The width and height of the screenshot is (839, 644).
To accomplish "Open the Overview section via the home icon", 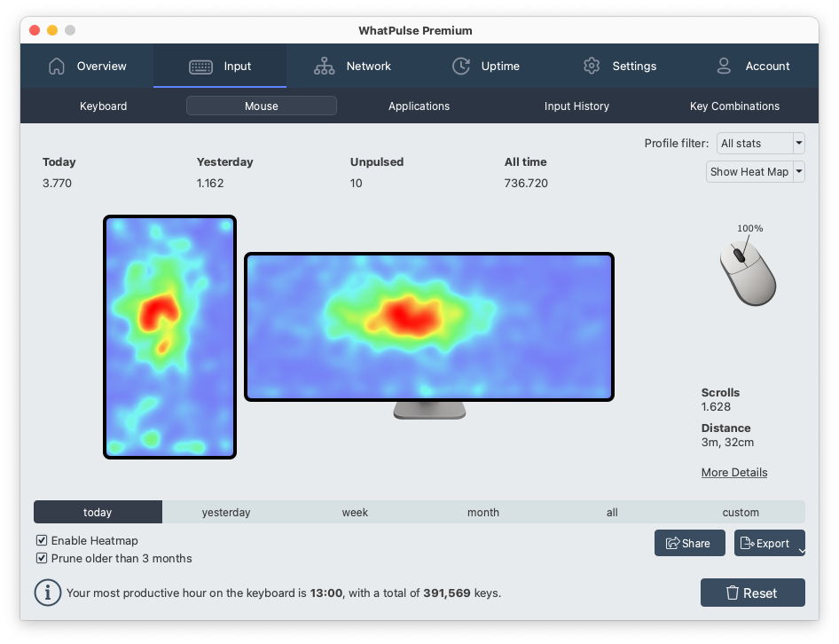I will pyautogui.click(x=57, y=66).
